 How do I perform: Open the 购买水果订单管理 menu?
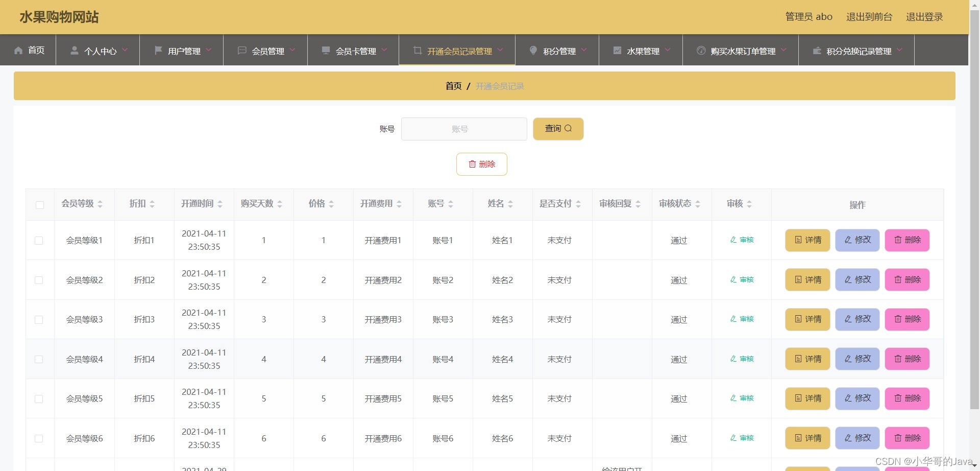pos(741,50)
